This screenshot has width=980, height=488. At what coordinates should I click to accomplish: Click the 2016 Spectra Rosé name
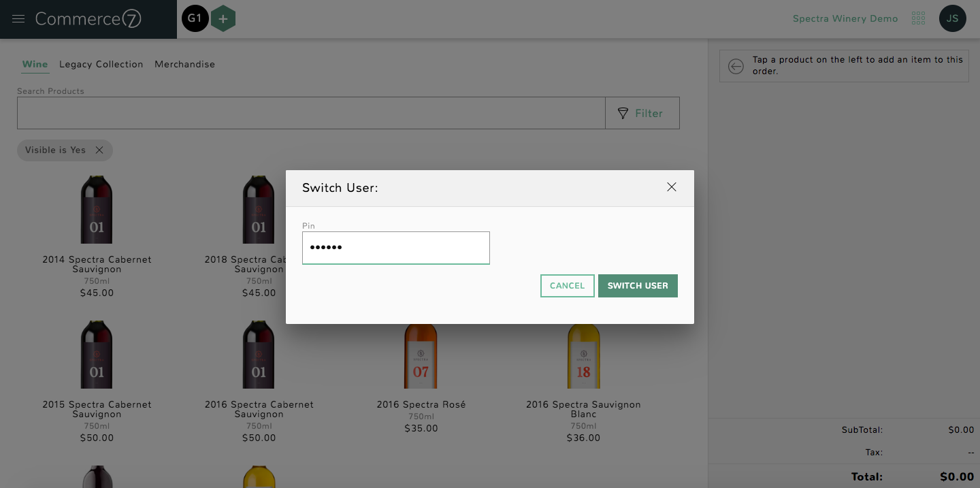coord(421,404)
